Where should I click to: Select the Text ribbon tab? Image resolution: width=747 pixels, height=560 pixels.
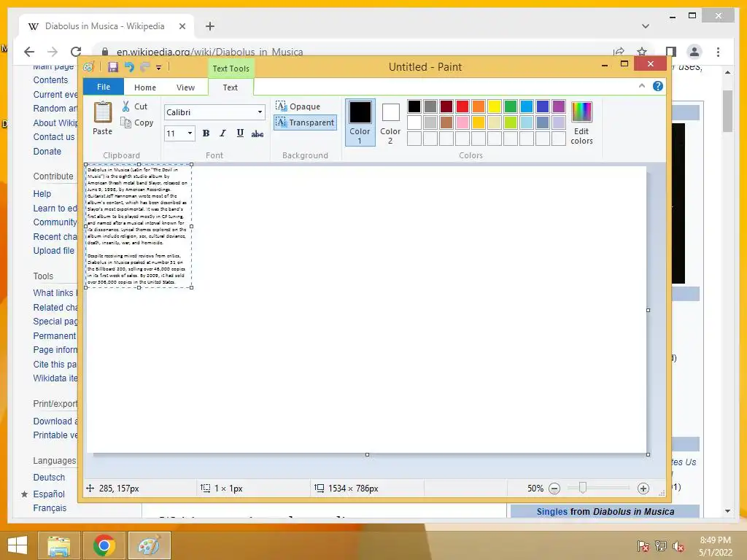coord(231,87)
